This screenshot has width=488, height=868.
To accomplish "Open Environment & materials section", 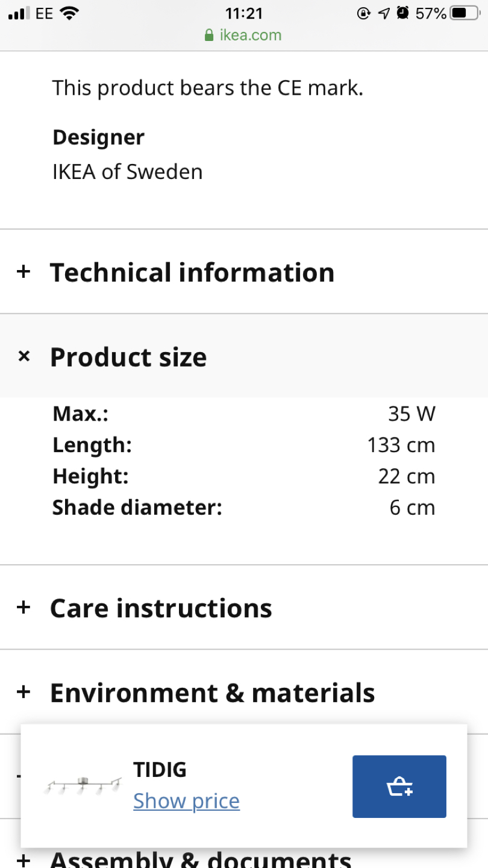I will coord(212,693).
